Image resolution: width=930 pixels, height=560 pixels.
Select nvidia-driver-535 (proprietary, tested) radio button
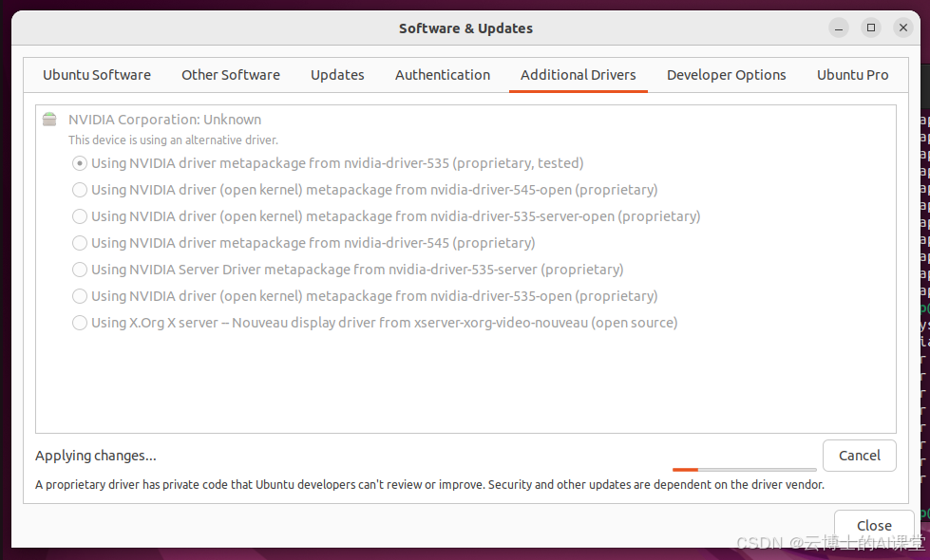coord(80,163)
